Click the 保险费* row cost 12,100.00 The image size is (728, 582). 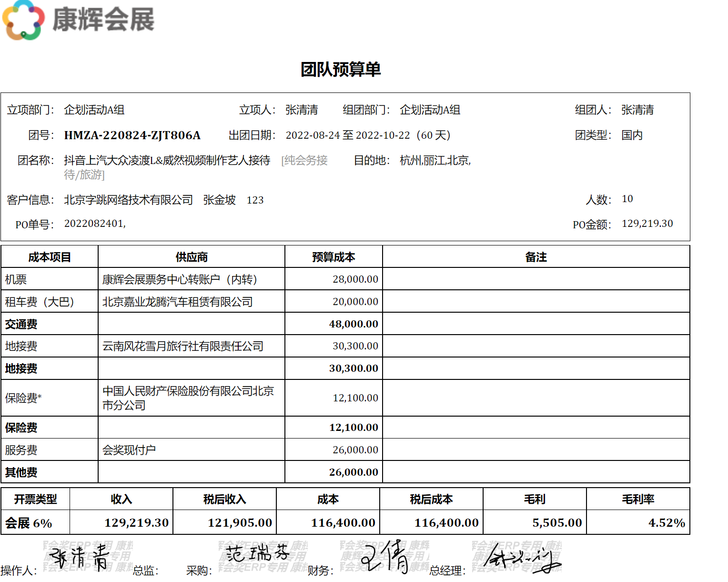355,398
